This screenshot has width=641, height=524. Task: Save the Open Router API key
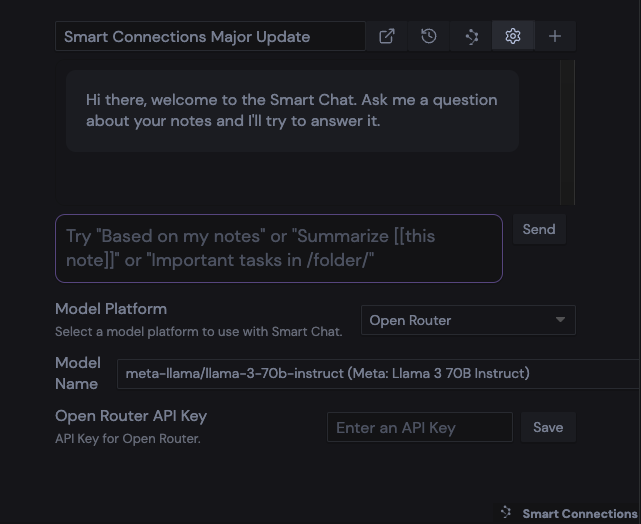548,427
